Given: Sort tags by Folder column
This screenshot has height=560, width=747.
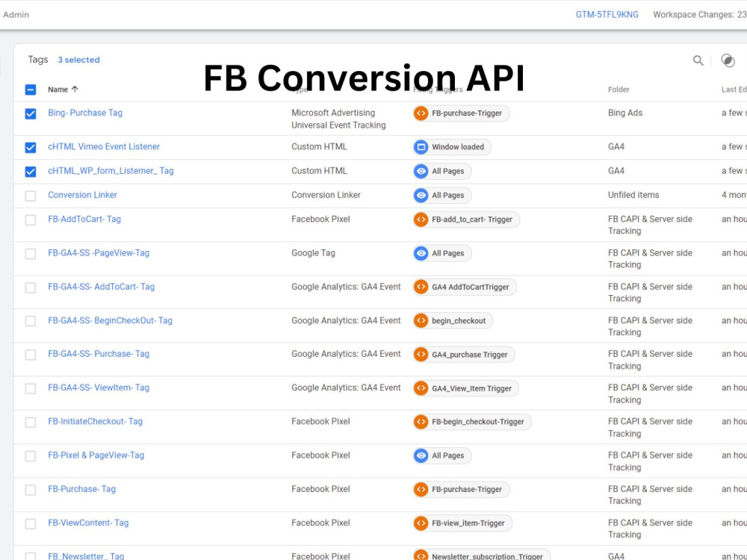Looking at the screenshot, I should click(619, 90).
